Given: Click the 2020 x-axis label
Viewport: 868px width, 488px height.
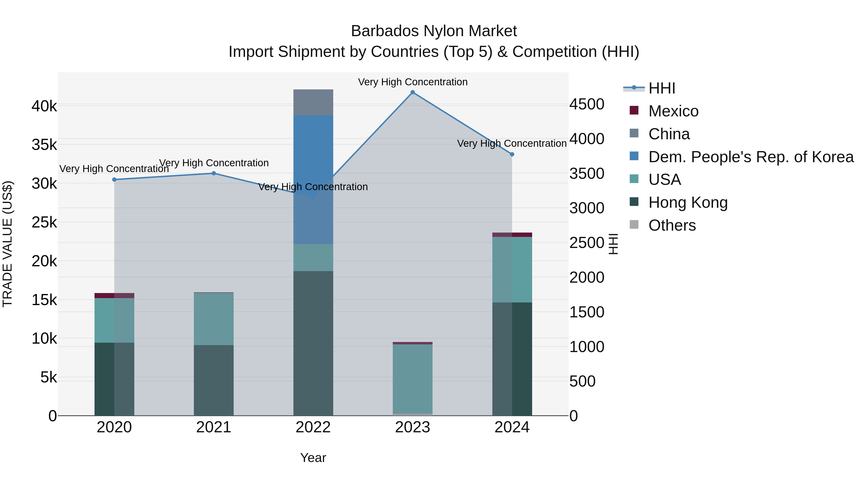Looking at the screenshot, I should [114, 427].
